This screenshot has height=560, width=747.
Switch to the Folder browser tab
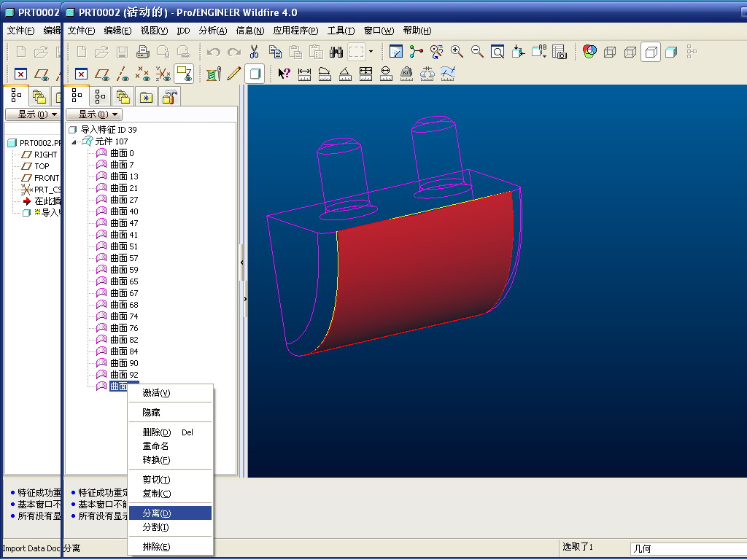click(123, 97)
